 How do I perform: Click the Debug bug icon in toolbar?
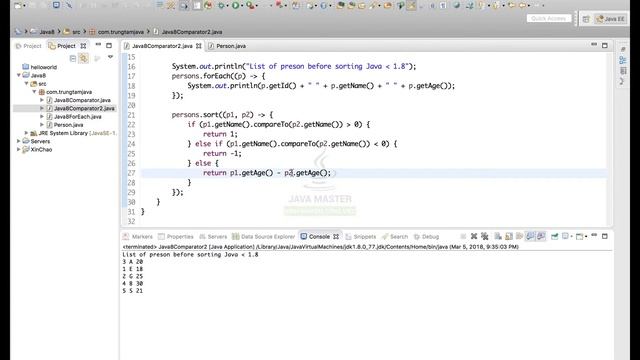(222, 5)
